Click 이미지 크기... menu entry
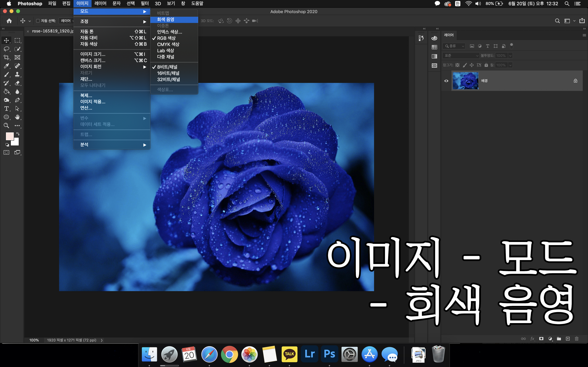Image resolution: width=588 pixels, height=367 pixels. (93, 54)
